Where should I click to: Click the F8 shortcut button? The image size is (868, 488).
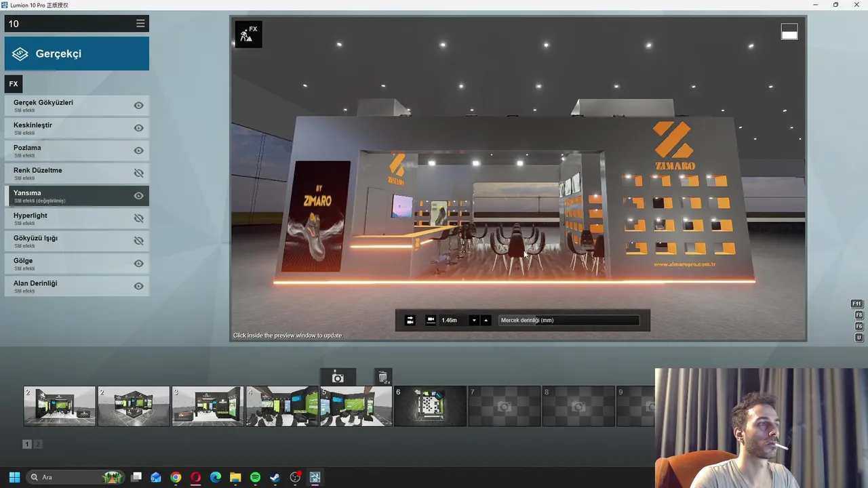coord(859,315)
